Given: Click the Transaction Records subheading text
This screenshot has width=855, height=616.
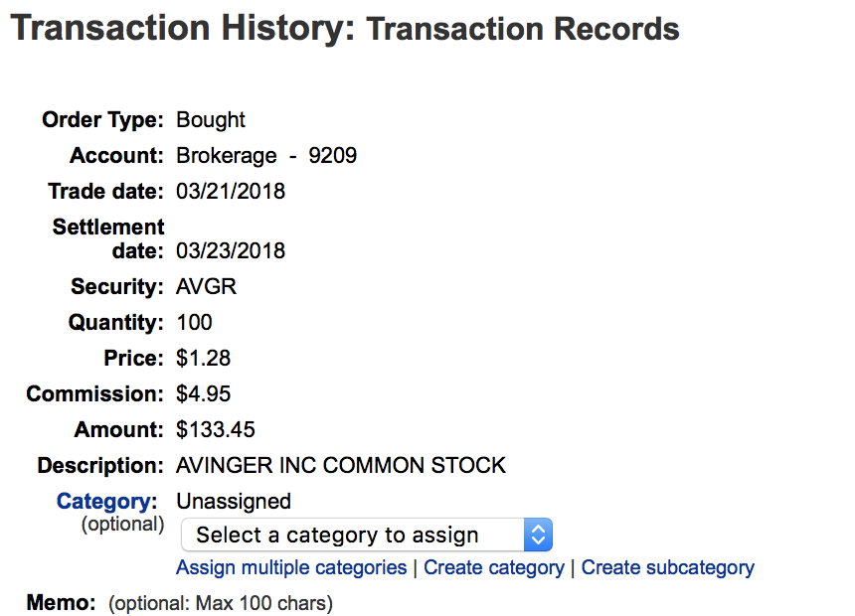Looking at the screenshot, I should (523, 30).
